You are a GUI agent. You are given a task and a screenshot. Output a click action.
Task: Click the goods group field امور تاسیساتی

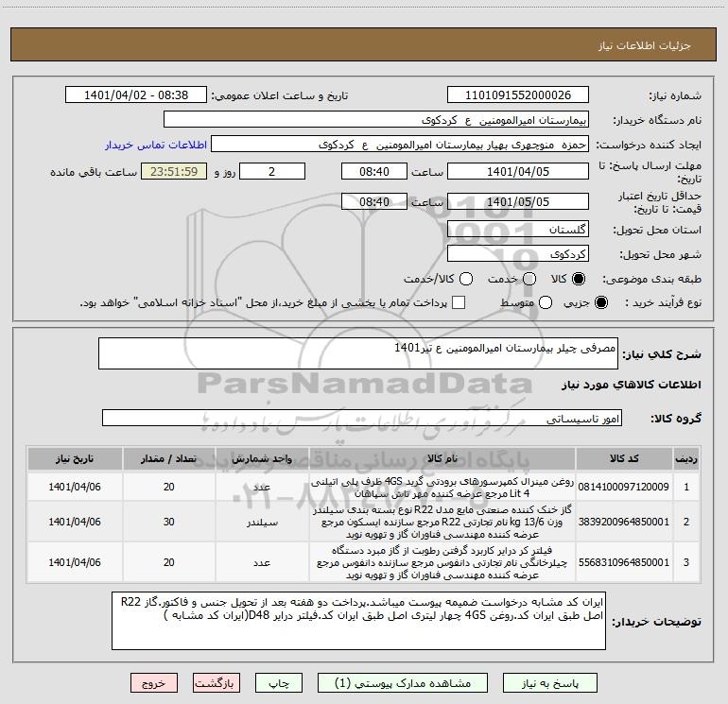[362, 418]
